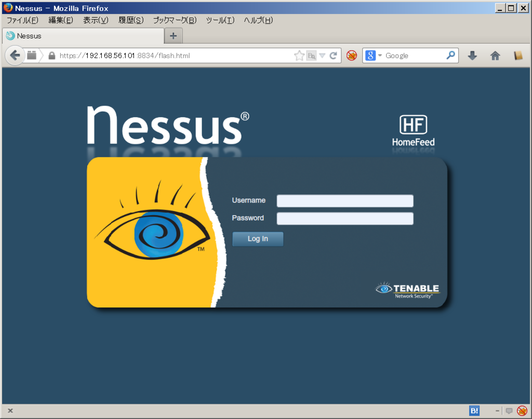This screenshot has height=419, width=532.
Task: Reload the page with refresh icon
Action: pyautogui.click(x=333, y=56)
